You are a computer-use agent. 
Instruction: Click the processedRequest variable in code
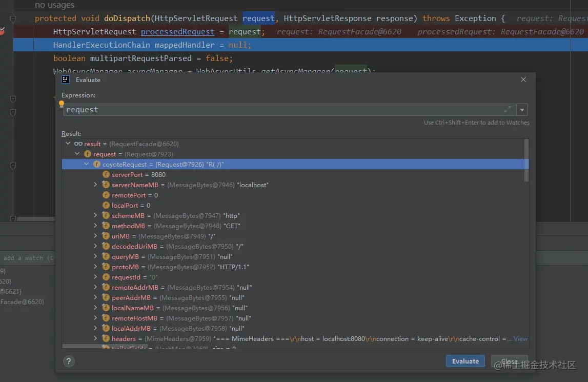pyautogui.click(x=177, y=32)
